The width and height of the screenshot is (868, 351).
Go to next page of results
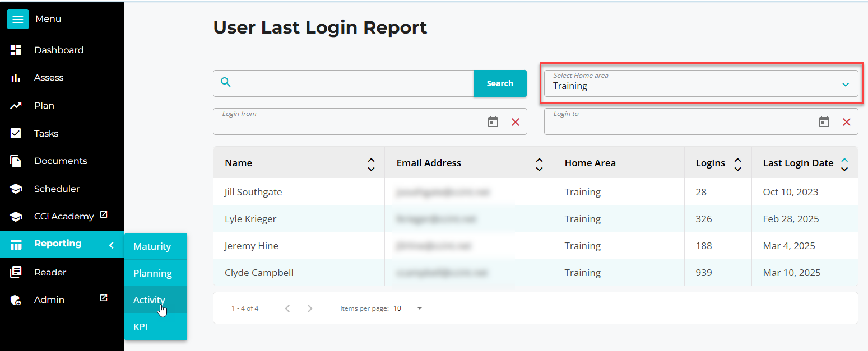pos(310,308)
